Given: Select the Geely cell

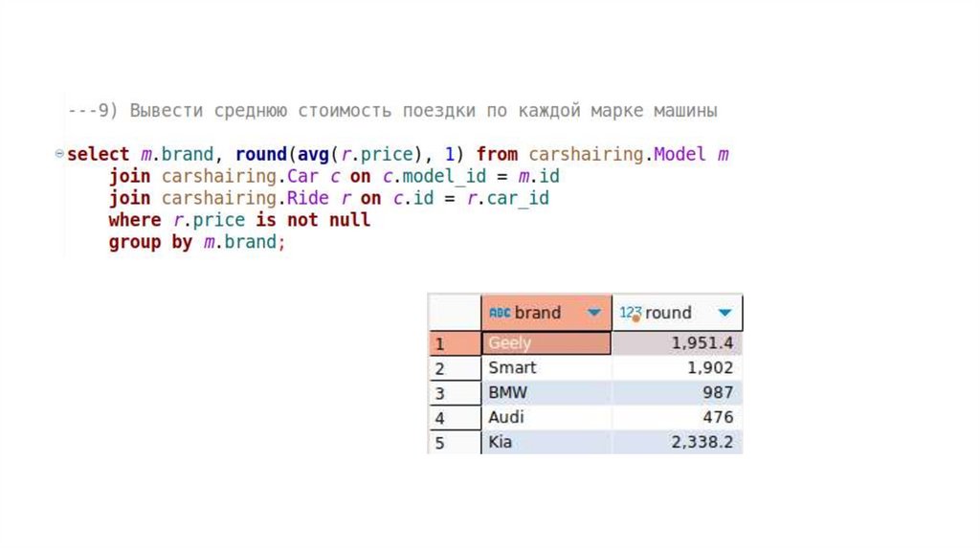Looking at the screenshot, I should click(x=546, y=343).
